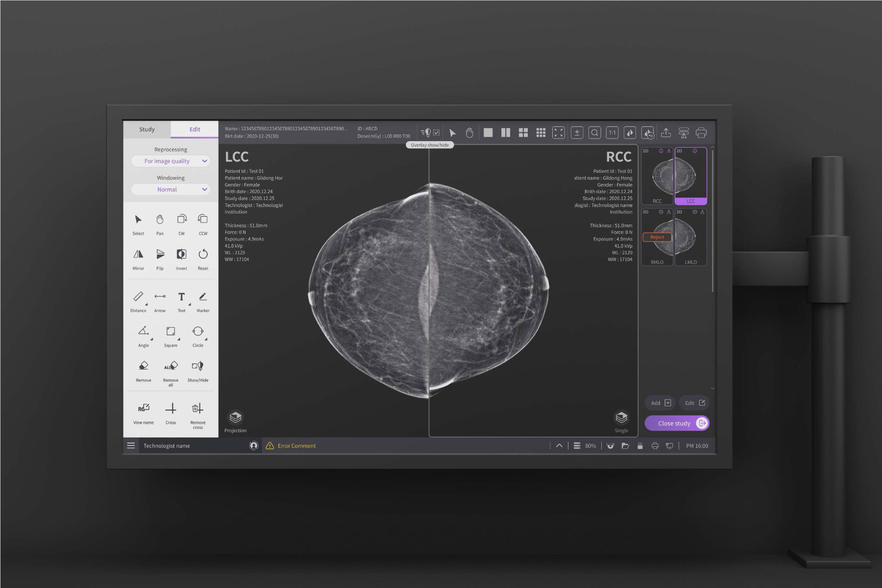
Task: Click the Remove all annotations tool
Action: (171, 373)
